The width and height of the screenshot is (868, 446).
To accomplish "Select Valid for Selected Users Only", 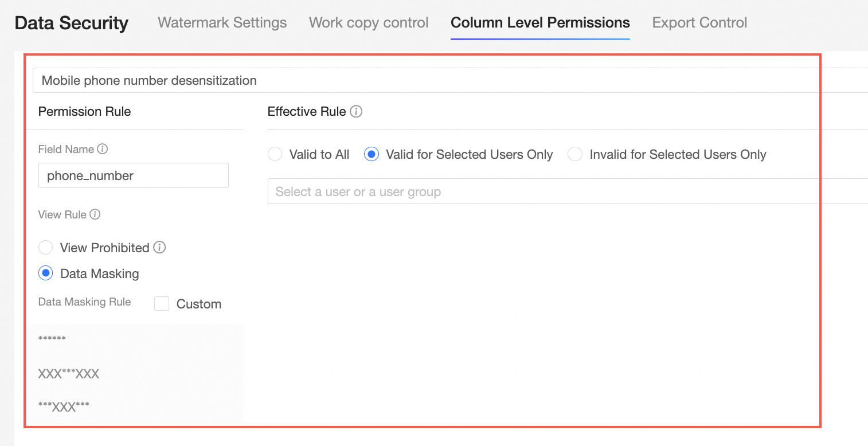I will 372,154.
